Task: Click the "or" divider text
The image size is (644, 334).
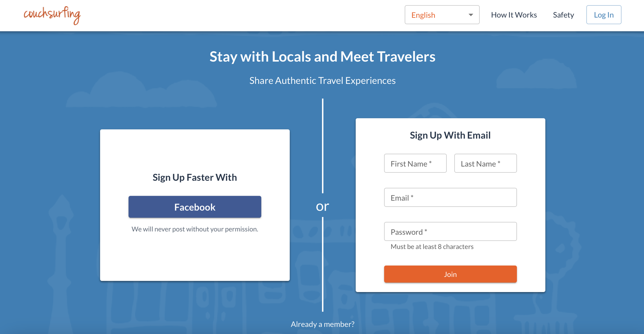Action: point(323,206)
